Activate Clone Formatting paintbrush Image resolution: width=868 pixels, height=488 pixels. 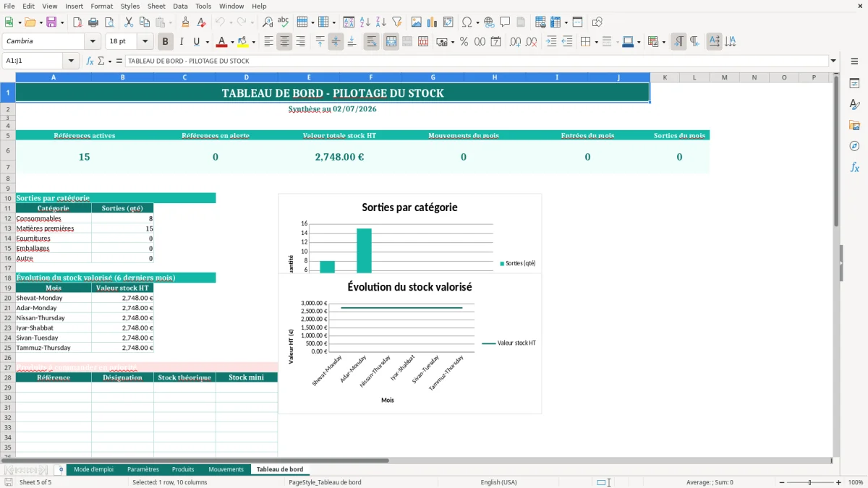point(185,22)
